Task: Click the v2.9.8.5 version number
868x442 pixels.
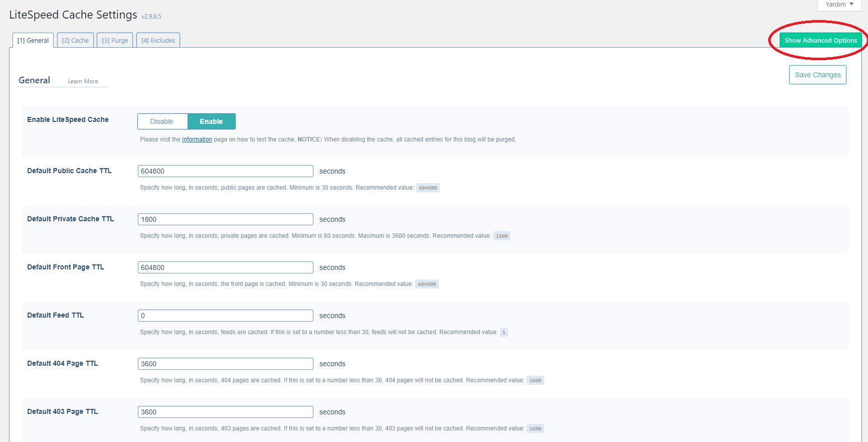Action: click(x=151, y=17)
